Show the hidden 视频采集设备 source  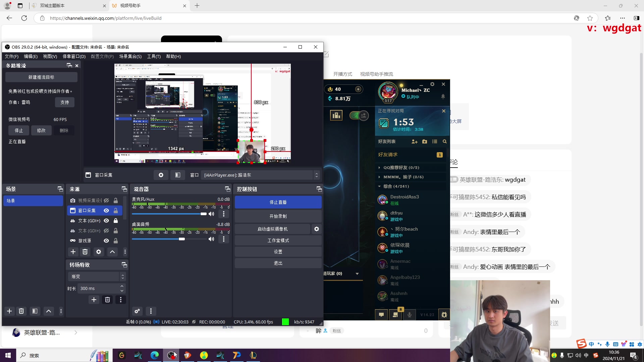(x=106, y=200)
